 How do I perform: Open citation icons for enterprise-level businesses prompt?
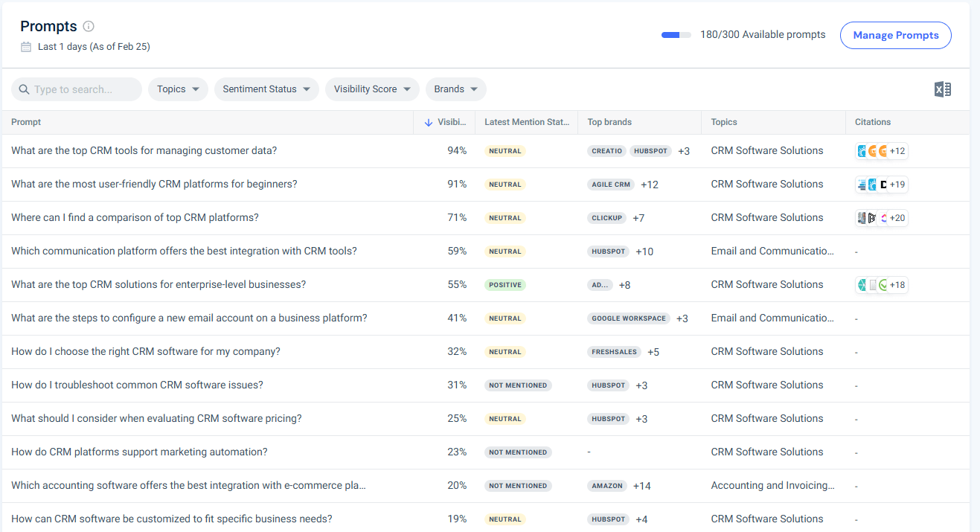882,285
